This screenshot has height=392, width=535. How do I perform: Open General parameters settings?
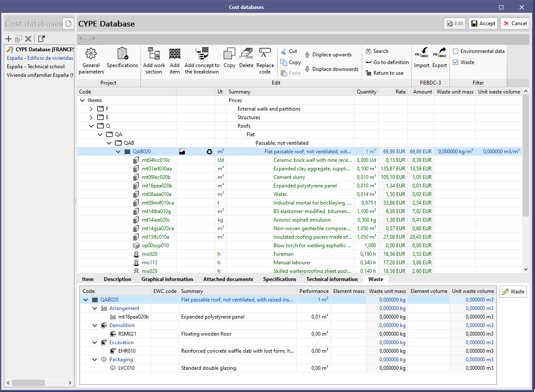tap(91, 61)
